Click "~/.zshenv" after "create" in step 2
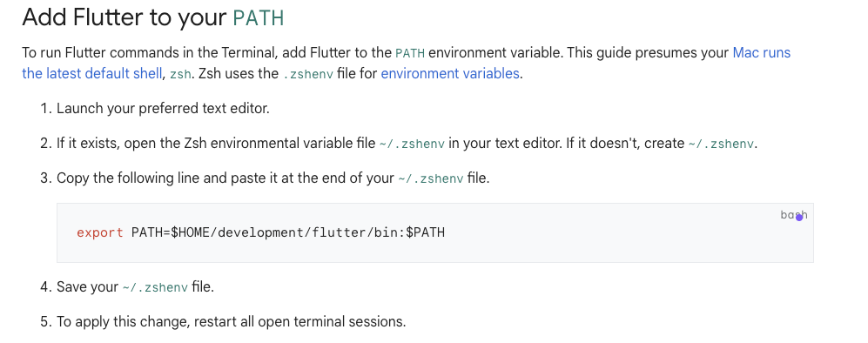868x343 pixels. point(722,144)
